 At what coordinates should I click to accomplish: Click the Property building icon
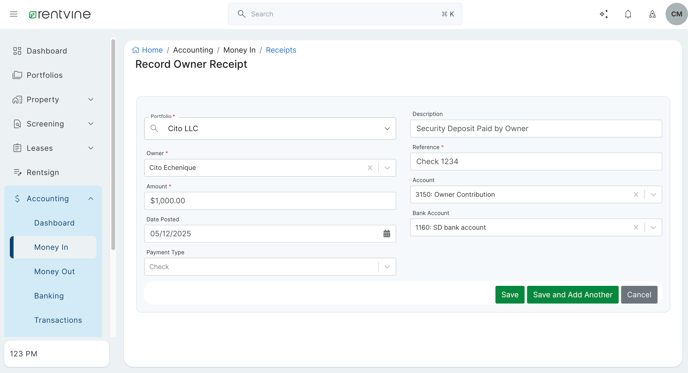[17, 100]
